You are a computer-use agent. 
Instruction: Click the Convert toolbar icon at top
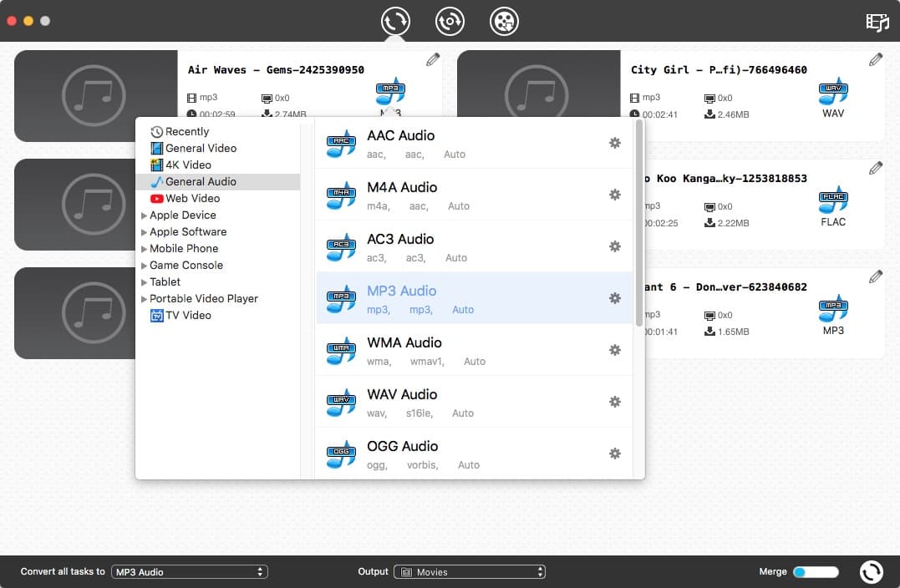(394, 21)
